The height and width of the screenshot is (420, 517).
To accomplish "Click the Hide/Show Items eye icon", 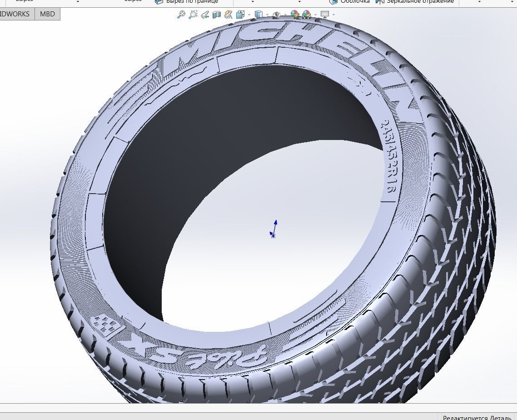I will tap(277, 15).
